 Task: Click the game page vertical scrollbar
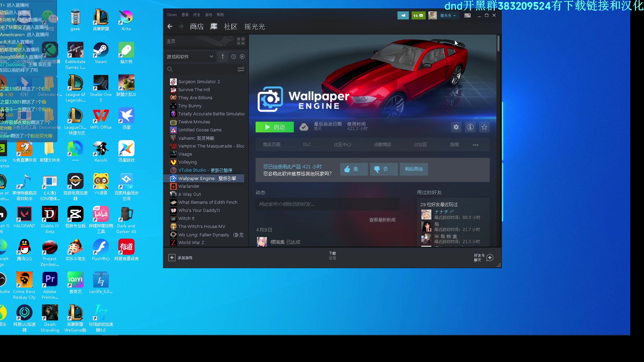pyautogui.click(x=498, y=44)
